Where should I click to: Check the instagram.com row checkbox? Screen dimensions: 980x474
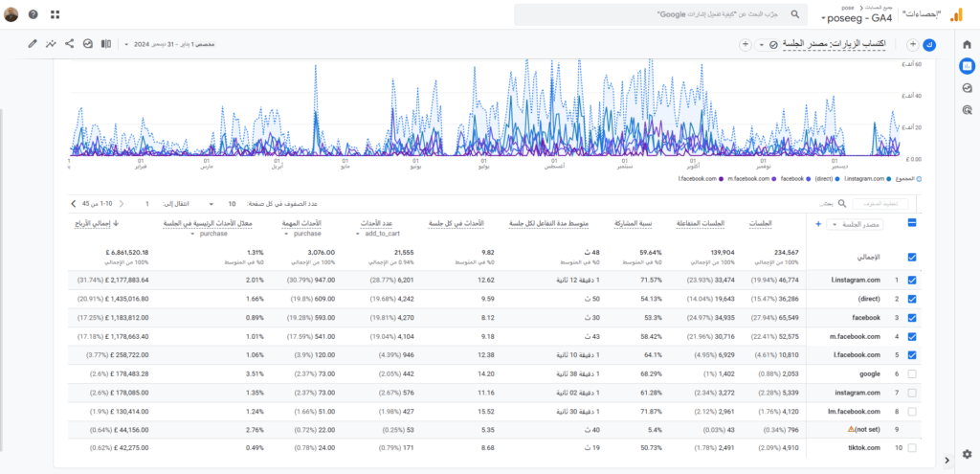[912, 393]
